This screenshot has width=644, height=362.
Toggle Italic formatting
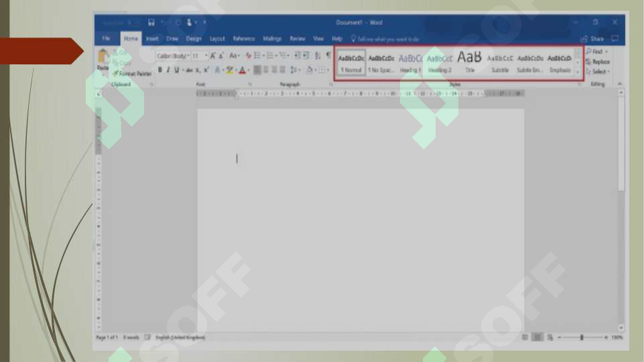pyautogui.click(x=168, y=70)
